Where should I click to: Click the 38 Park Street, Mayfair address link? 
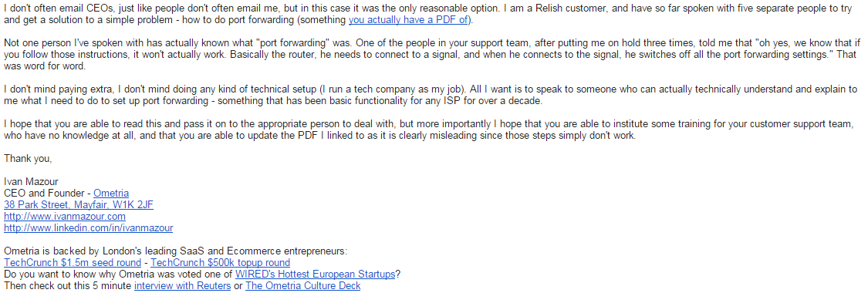tap(79, 204)
